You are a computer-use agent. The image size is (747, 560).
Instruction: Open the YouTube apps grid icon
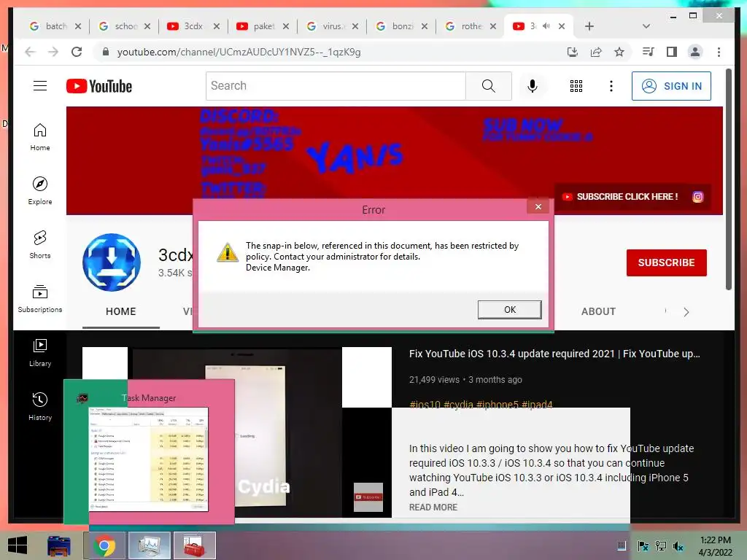576,86
